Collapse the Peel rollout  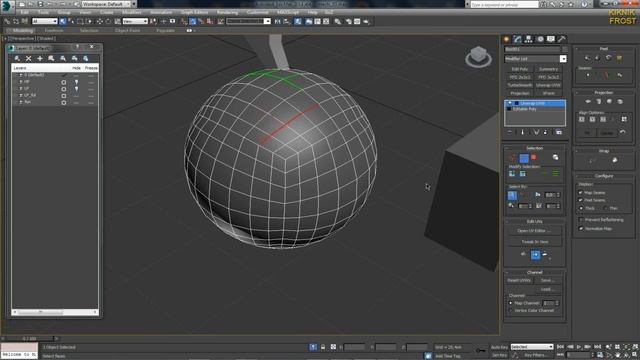coord(603,49)
